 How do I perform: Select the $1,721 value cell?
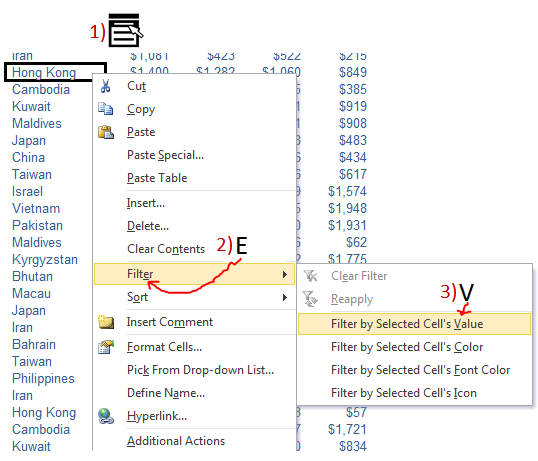pyautogui.click(x=348, y=429)
